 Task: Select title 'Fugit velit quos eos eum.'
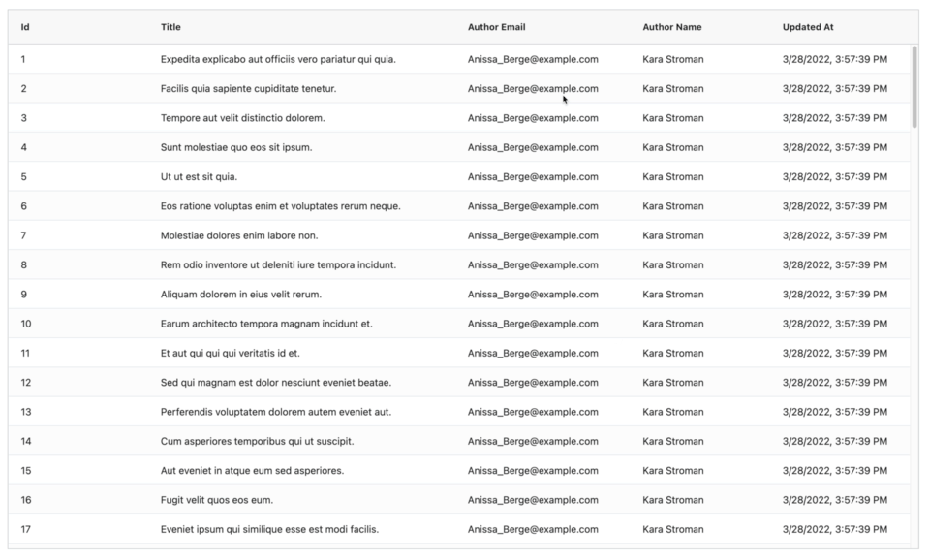pyautogui.click(x=217, y=500)
